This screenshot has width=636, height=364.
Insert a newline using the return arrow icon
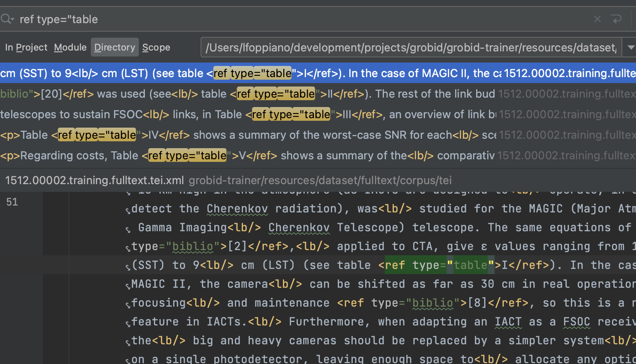pyautogui.click(x=617, y=19)
